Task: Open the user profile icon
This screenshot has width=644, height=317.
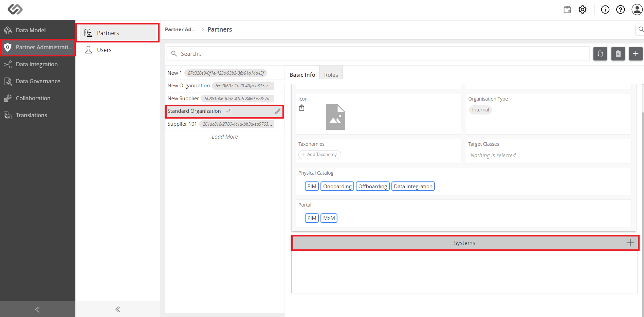Action: click(637, 10)
